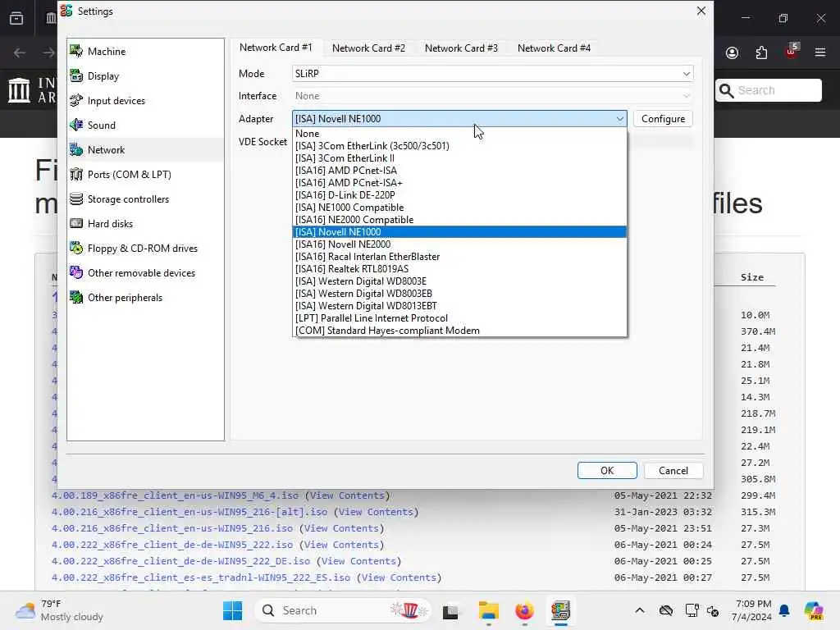Open the Firefox hamburger menu
Image resolution: width=840 pixels, height=630 pixels.
pos(820,52)
